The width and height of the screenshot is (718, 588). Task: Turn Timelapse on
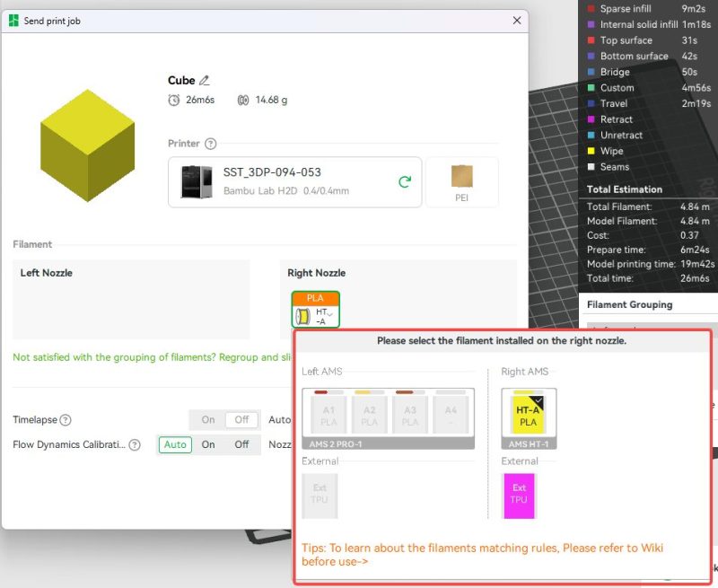point(208,420)
